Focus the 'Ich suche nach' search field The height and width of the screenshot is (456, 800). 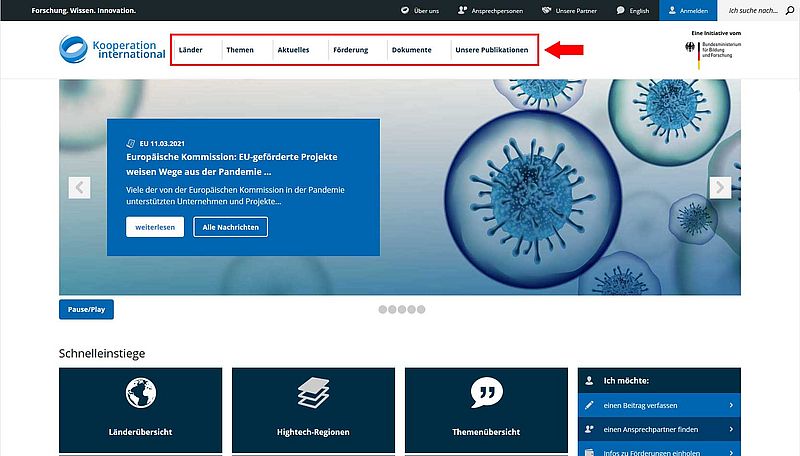click(752, 10)
